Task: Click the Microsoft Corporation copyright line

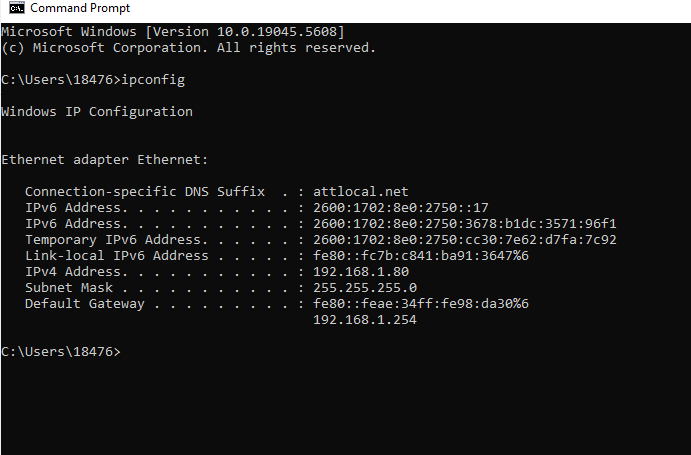Action: 189,48
